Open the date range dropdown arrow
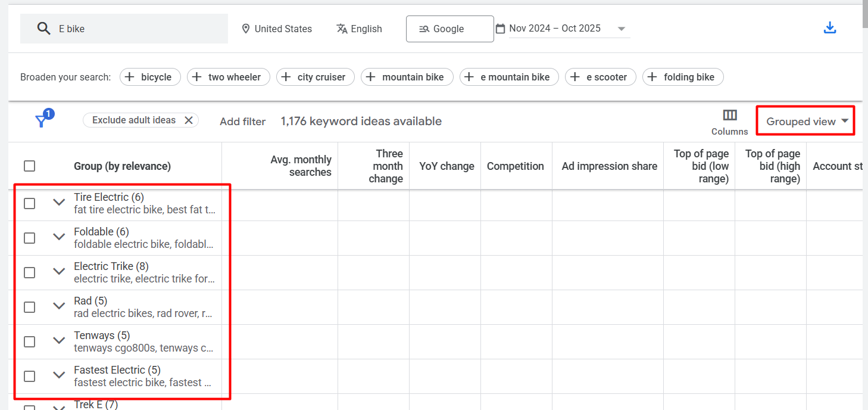The width and height of the screenshot is (868, 410). (622, 29)
